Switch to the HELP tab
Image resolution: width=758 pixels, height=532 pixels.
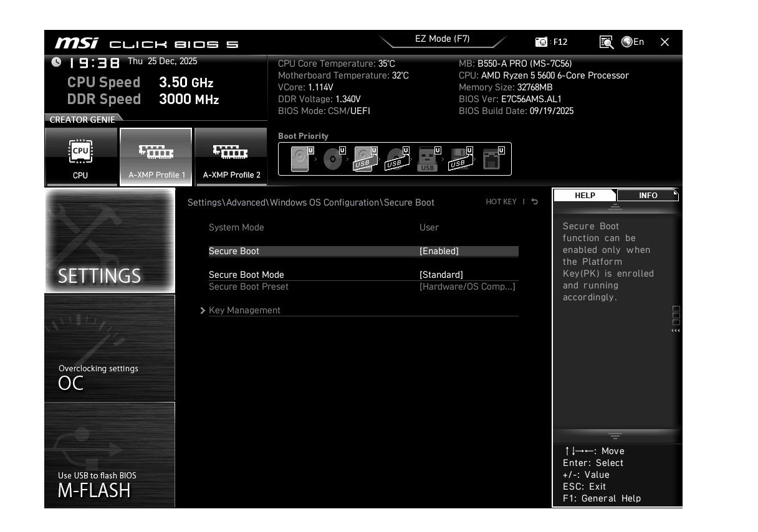coord(585,196)
